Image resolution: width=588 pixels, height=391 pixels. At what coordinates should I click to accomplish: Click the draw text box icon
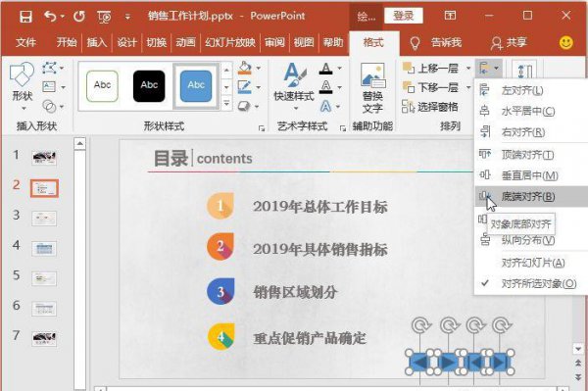click(x=49, y=87)
